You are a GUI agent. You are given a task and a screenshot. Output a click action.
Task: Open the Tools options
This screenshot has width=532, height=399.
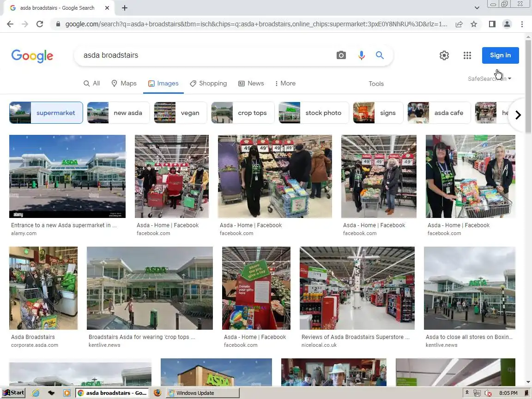376,84
